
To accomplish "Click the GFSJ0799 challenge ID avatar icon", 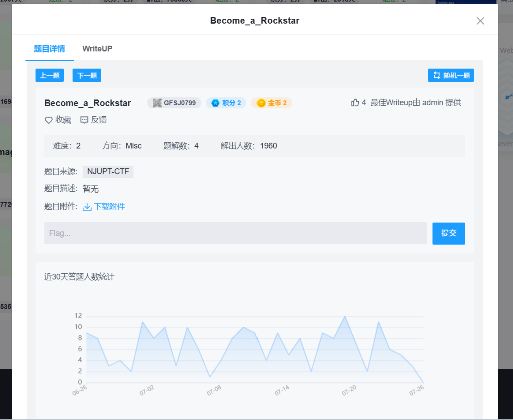I will tap(157, 103).
